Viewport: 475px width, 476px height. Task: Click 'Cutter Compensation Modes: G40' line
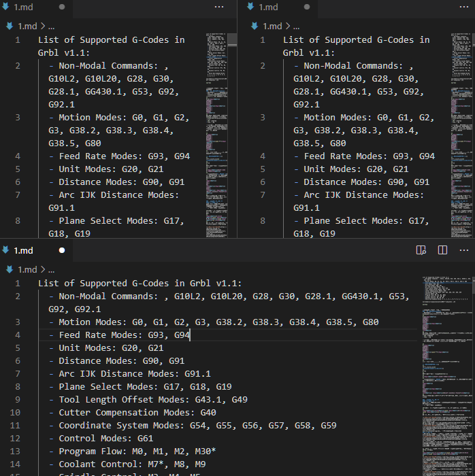click(133, 413)
